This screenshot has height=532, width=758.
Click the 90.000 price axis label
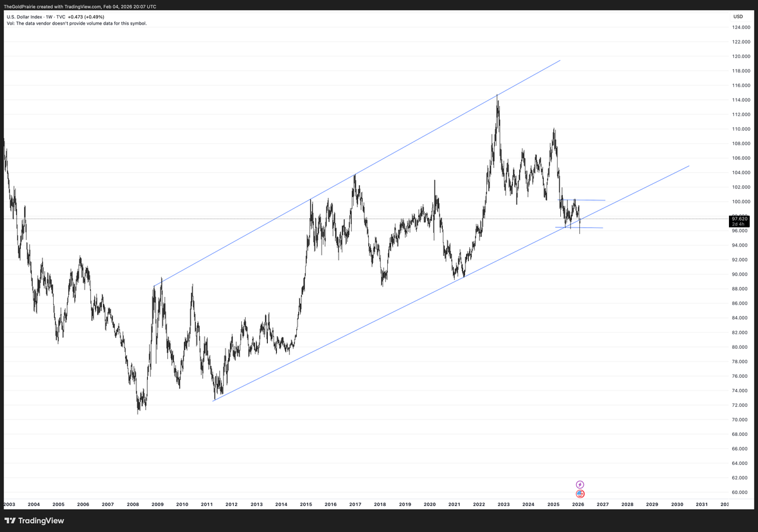740,274
